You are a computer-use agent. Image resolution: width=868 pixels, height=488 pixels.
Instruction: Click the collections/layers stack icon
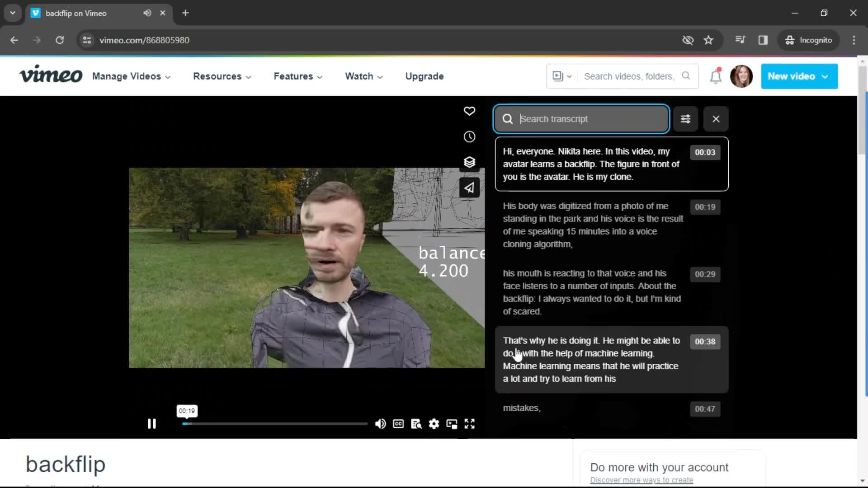click(470, 162)
